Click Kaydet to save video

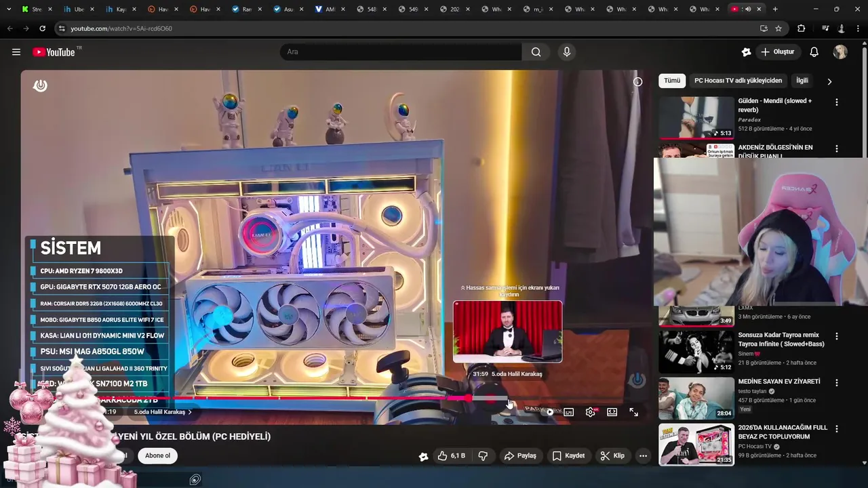[568, 456]
